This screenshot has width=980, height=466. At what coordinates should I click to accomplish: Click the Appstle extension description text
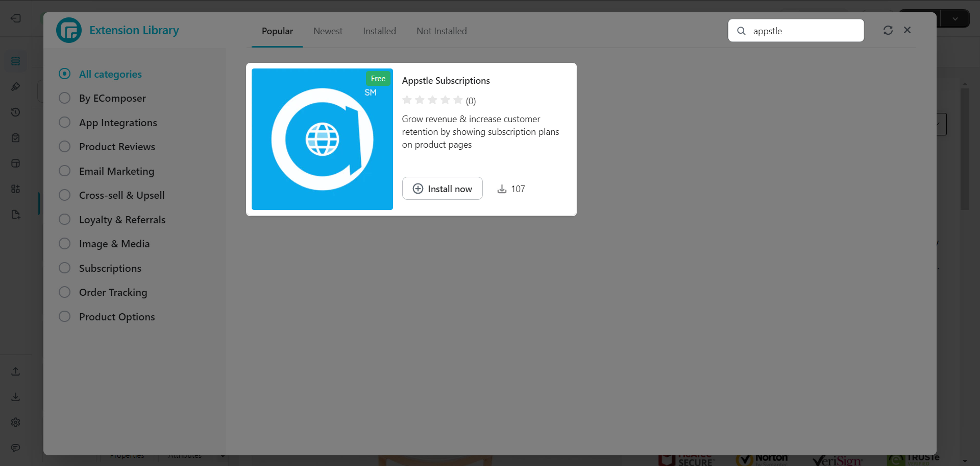click(x=480, y=132)
